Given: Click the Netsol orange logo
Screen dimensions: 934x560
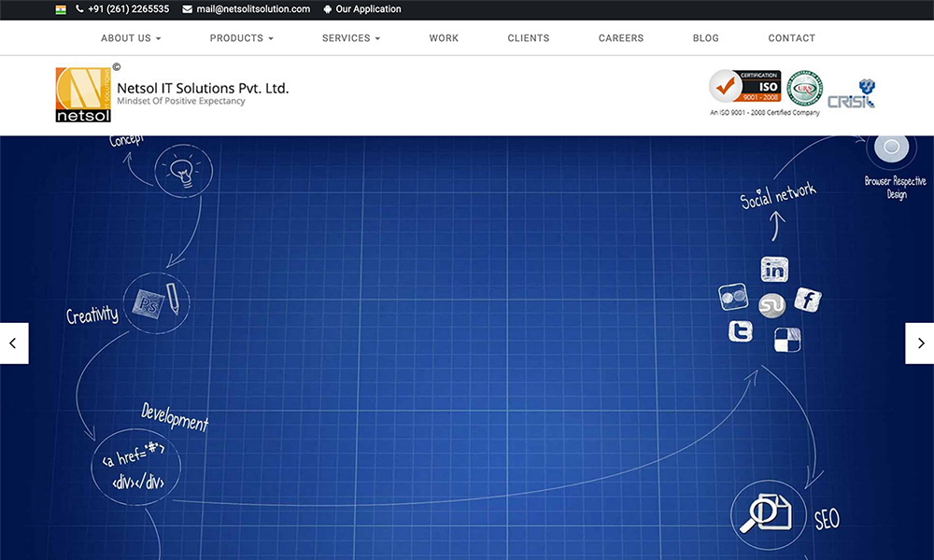Looking at the screenshot, I should [83, 94].
